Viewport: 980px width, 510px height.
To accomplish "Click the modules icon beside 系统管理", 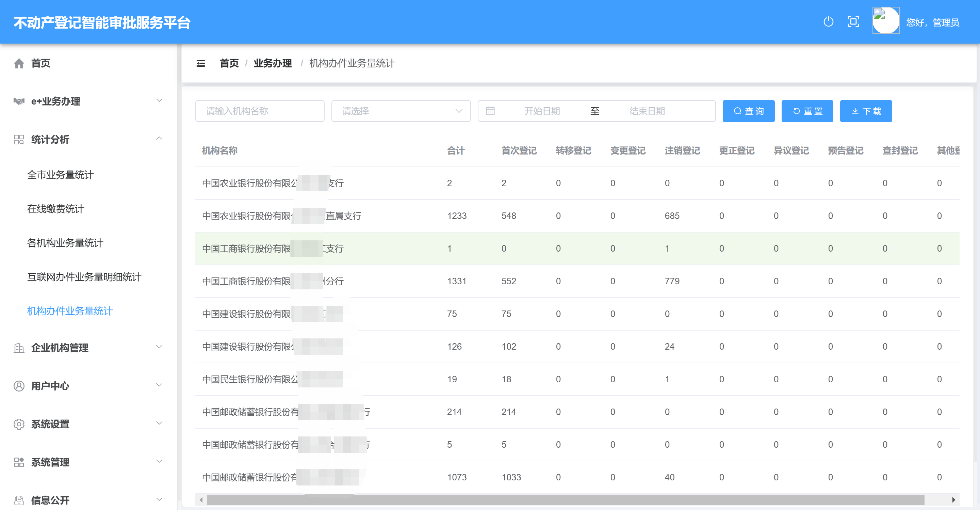I will click(19, 462).
